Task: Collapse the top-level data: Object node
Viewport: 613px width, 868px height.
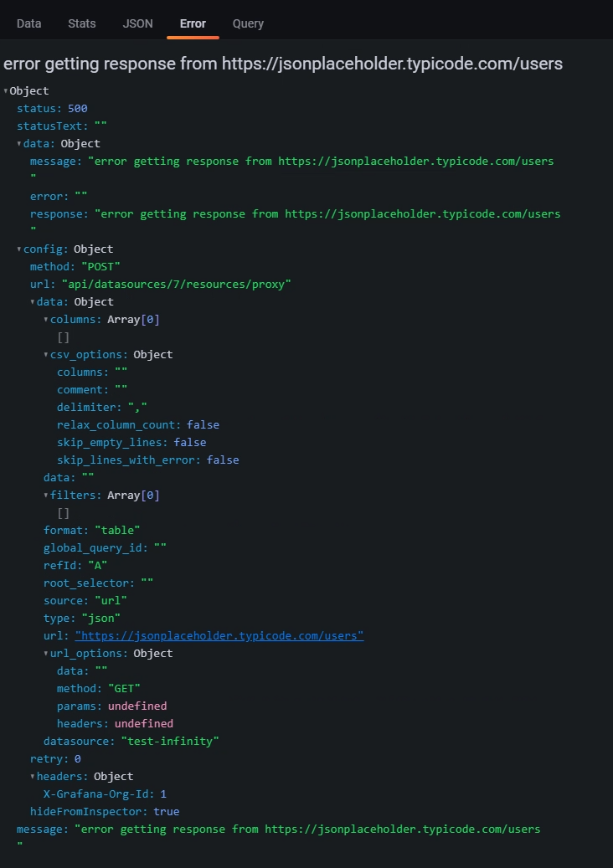Action: coord(19,144)
